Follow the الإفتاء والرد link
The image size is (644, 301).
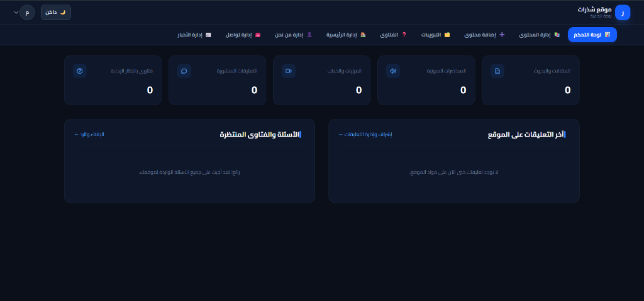coord(89,135)
